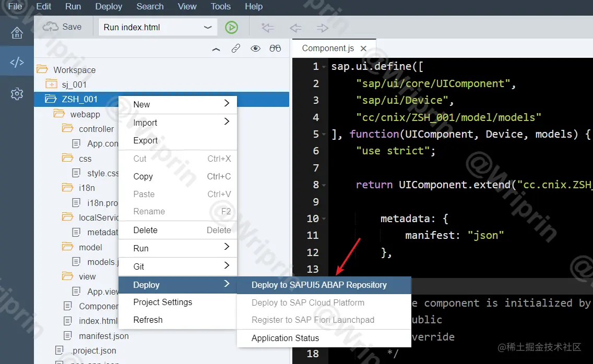Collapse the pane using the chevron icon
This screenshot has width=593, height=364.
[x=216, y=48]
